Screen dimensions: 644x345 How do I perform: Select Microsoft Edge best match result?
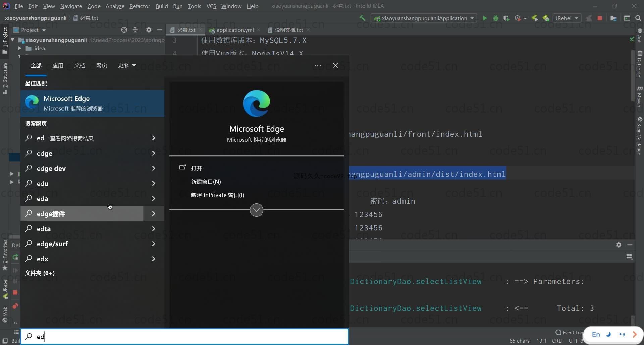point(92,103)
